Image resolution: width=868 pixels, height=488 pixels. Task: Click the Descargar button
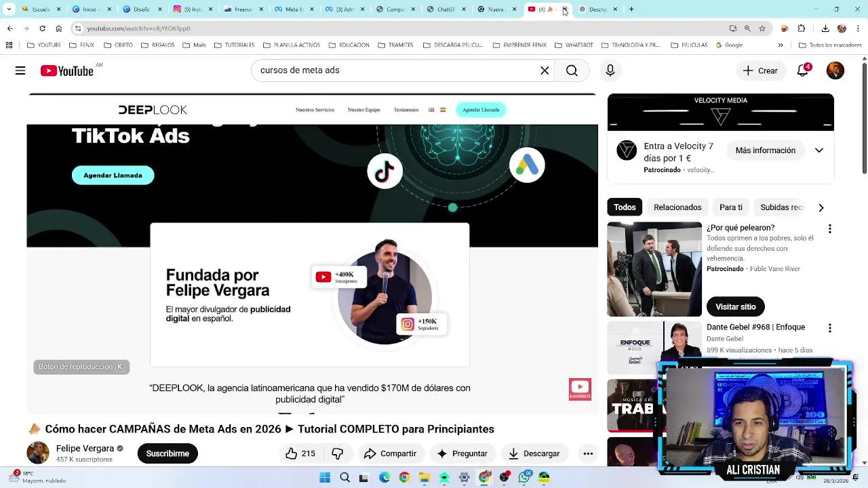pos(534,453)
